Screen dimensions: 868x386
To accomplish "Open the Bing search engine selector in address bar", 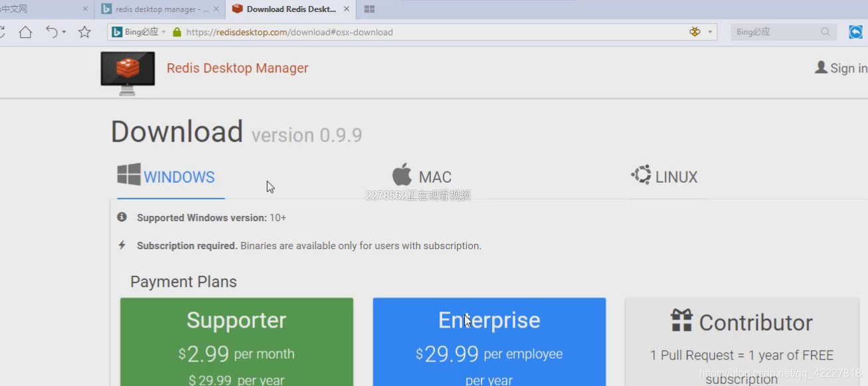I will 138,32.
